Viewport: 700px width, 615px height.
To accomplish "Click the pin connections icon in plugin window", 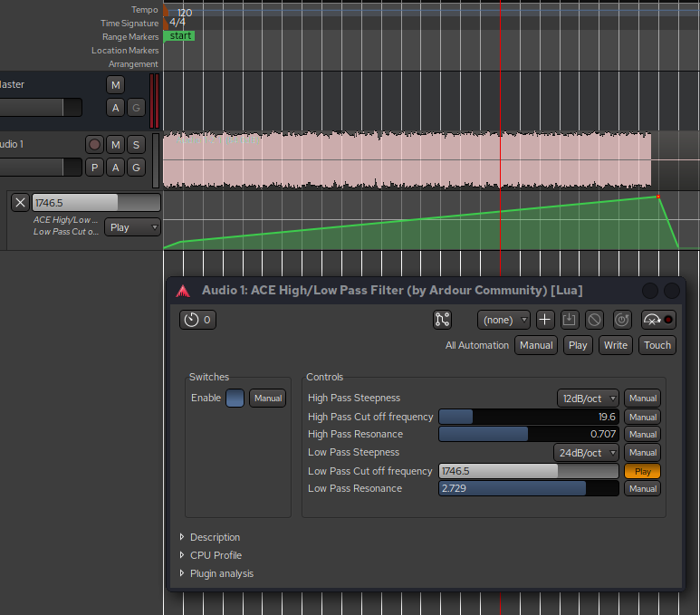I will (442, 320).
